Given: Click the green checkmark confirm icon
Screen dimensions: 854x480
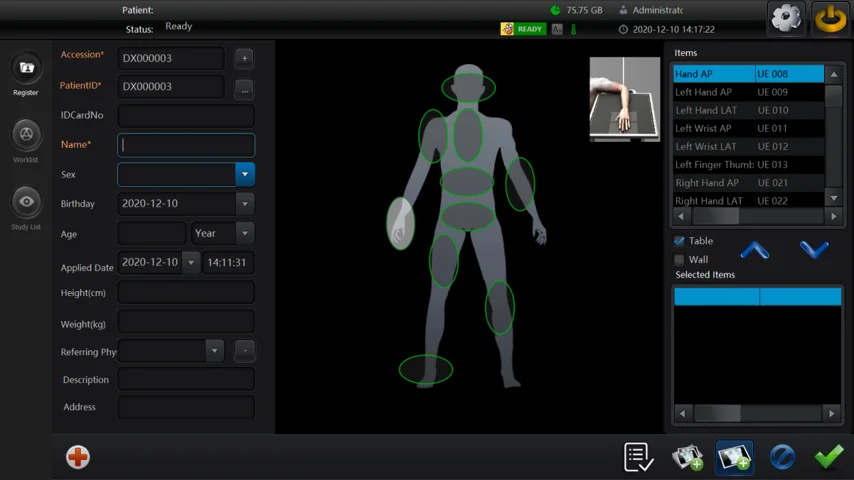Looking at the screenshot, I should [828, 457].
